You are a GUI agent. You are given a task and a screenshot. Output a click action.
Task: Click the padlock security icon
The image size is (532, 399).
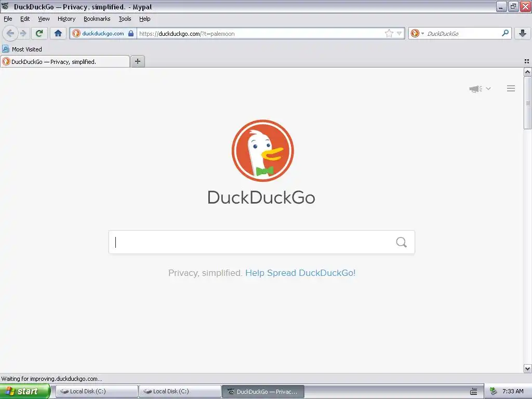(x=130, y=33)
